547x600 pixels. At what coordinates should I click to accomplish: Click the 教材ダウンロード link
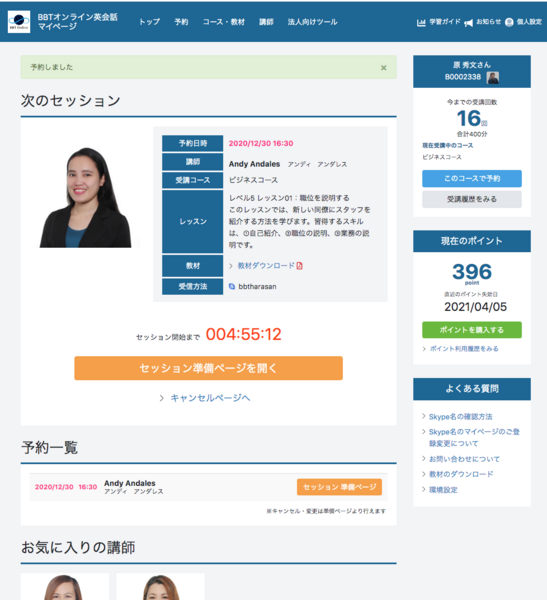[x=266, y=266]
